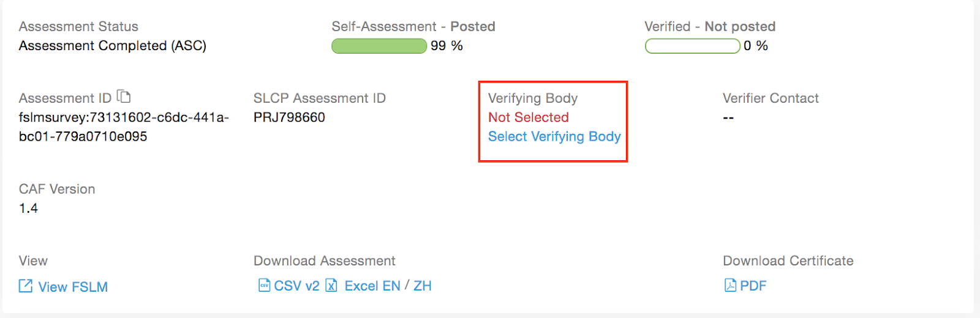Open Select Verifying Body link

tap(554, 136)
